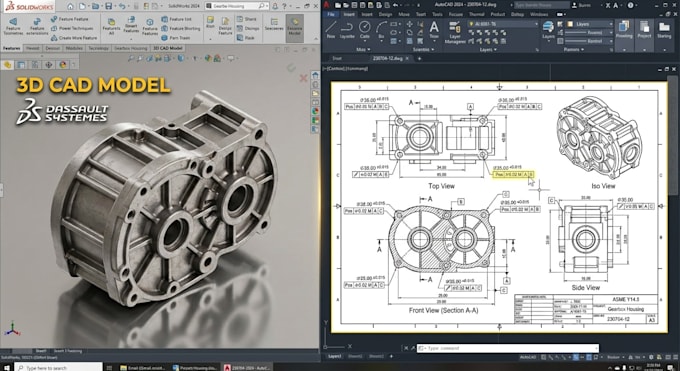This screenshot has width=680, height=371.
Task: Click SolidWorks Open folder icon
Action: tap(96, 6)
